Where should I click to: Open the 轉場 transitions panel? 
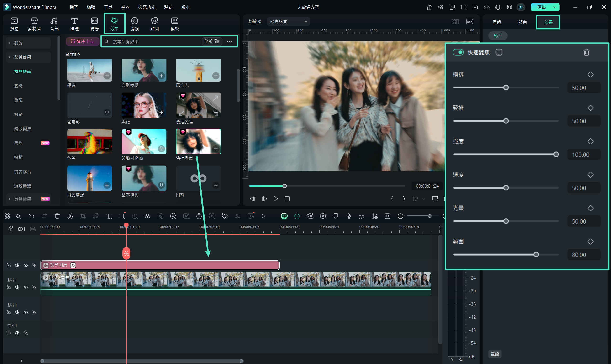coord(94,24)
